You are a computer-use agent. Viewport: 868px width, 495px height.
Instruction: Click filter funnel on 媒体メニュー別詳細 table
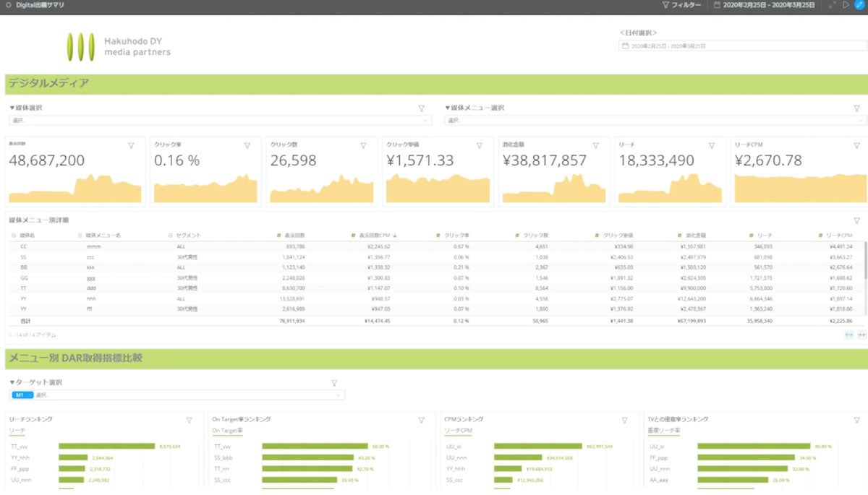point(857,220)
